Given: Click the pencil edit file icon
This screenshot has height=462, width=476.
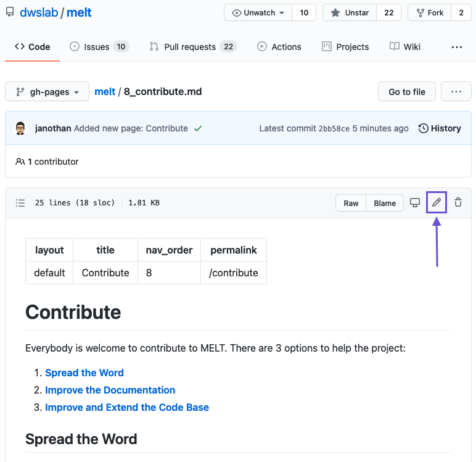Looking at the screenshot, I should coord(437,202).
